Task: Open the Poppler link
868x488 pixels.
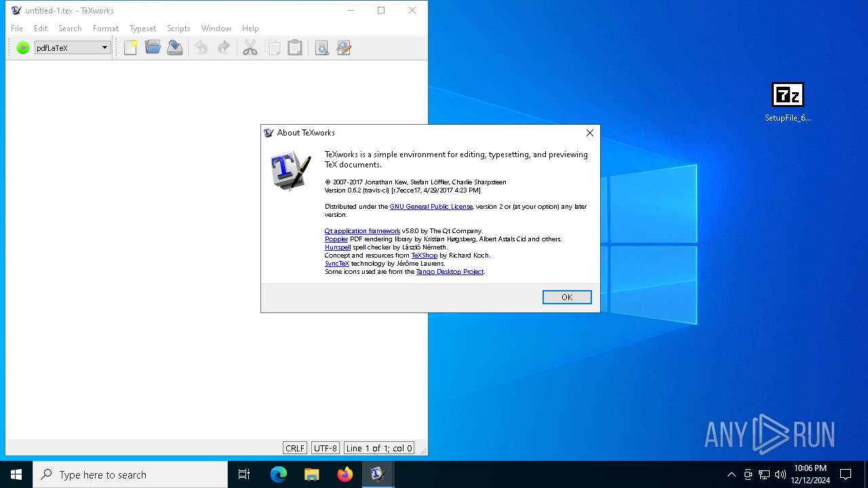Action: click(336, 239)
